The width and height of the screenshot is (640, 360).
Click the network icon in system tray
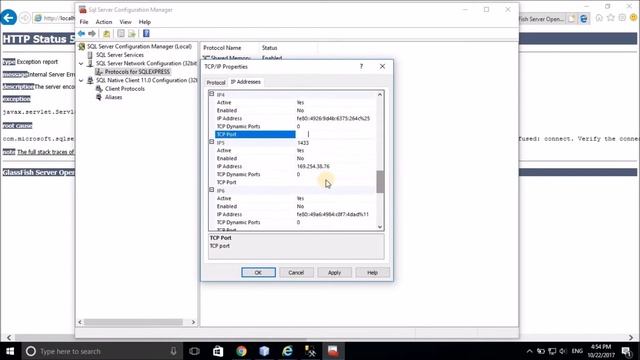tap(552, 351)
